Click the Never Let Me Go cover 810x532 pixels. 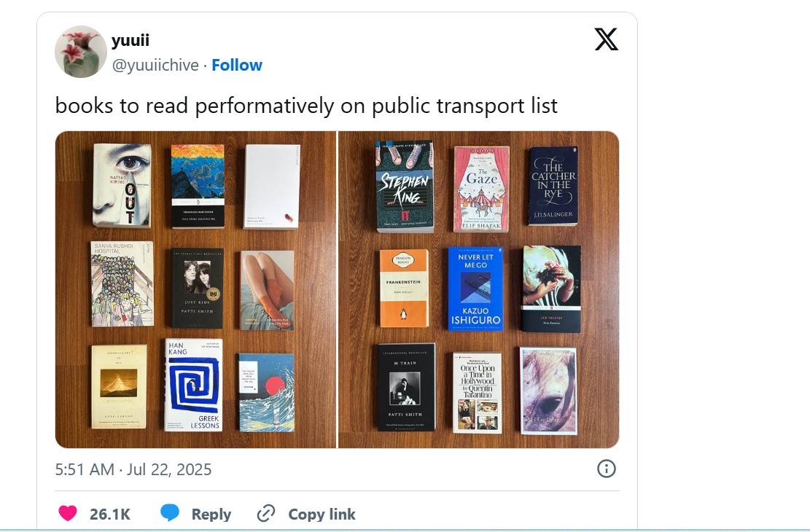(x=475, y=289)
